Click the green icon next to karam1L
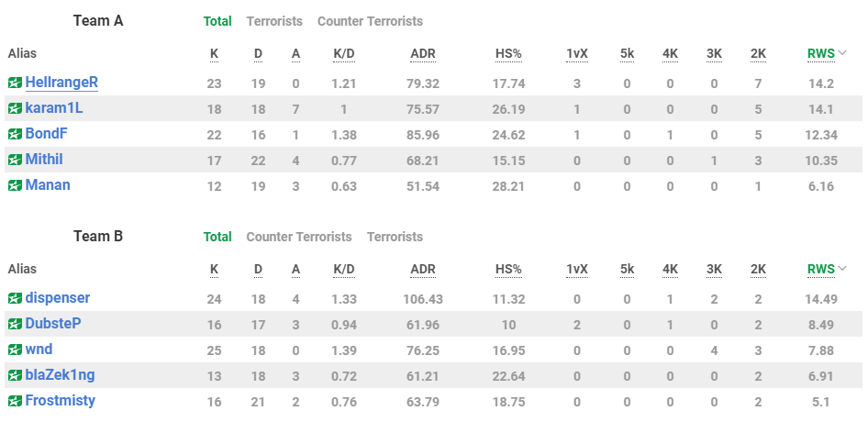Viewport: 868px width, 422px height. click(15, 108)
